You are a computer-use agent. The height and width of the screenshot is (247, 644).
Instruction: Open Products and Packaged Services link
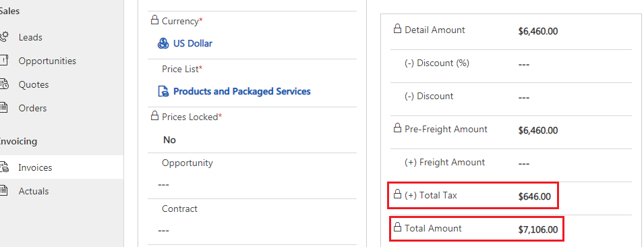click(241, 91)
